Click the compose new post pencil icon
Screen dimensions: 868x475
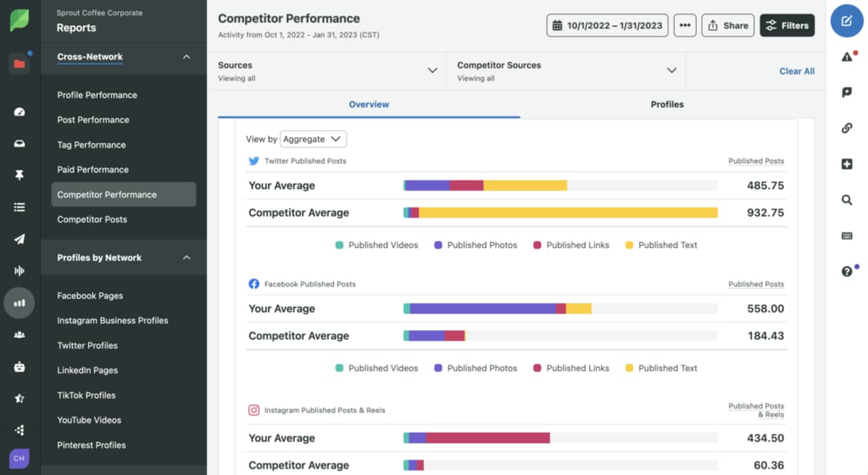pyautogui.click(x=846, y=21)
